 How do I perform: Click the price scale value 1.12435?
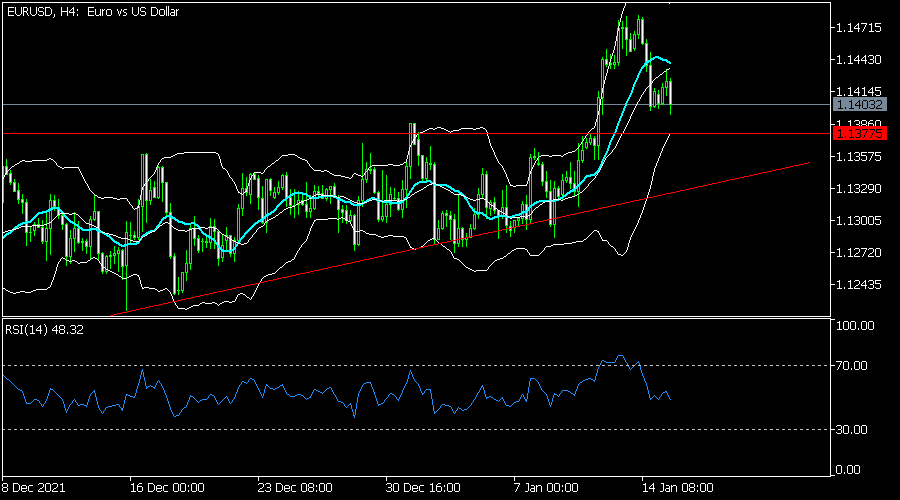click(859, 285)
